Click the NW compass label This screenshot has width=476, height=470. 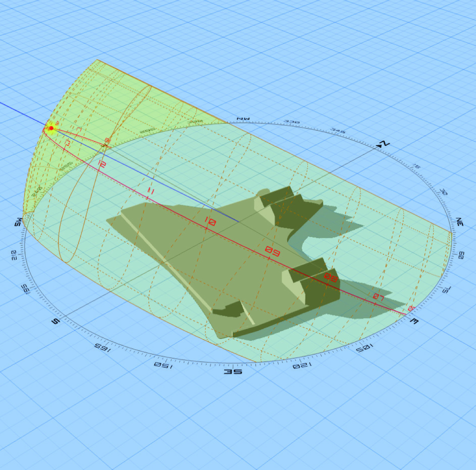(242, 118)
